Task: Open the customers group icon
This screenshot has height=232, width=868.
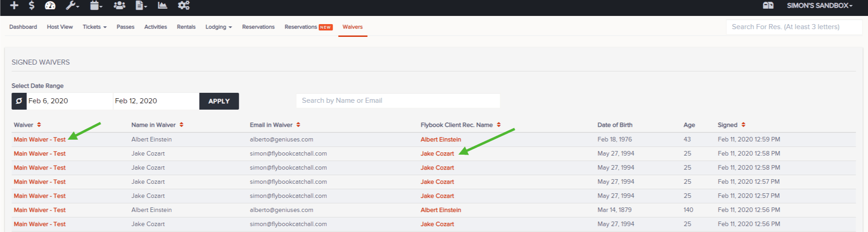Action: tap(119, 5)
